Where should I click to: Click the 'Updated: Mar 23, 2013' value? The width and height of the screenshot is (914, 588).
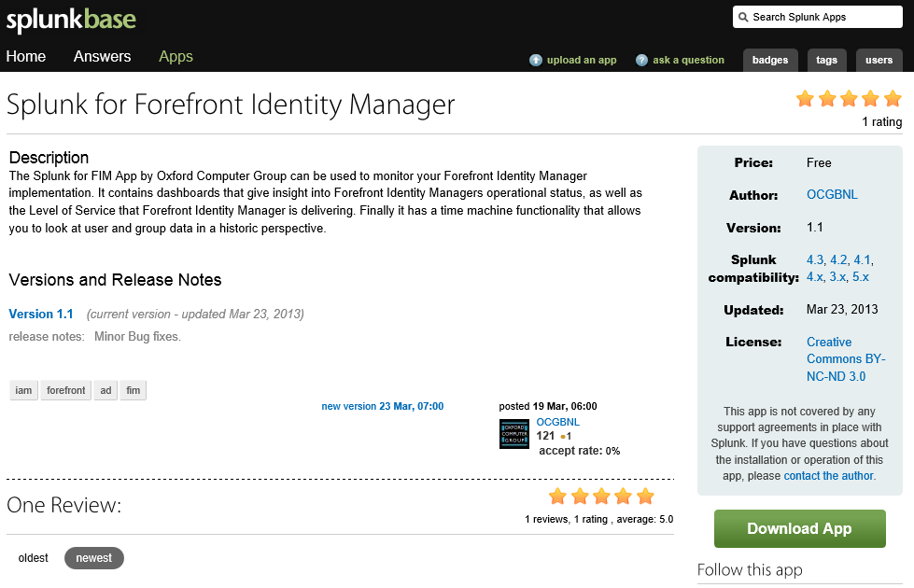(x=842, y=310)
